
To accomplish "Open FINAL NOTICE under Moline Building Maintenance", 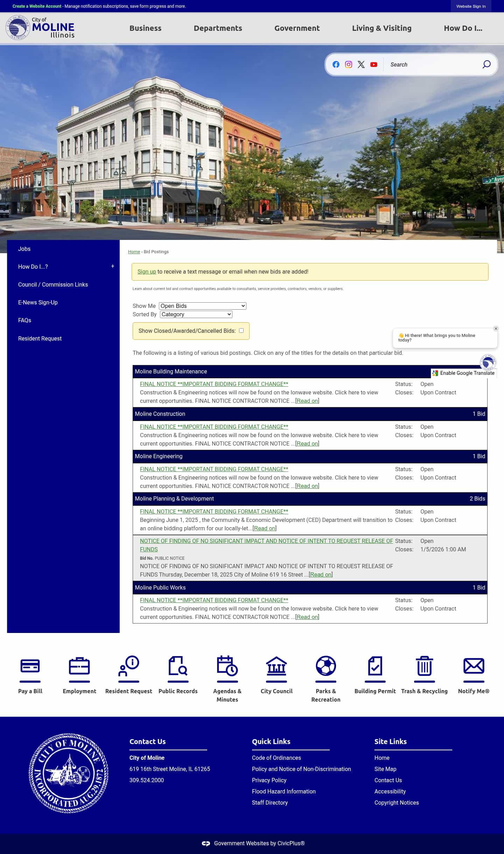I will [214, 384].
